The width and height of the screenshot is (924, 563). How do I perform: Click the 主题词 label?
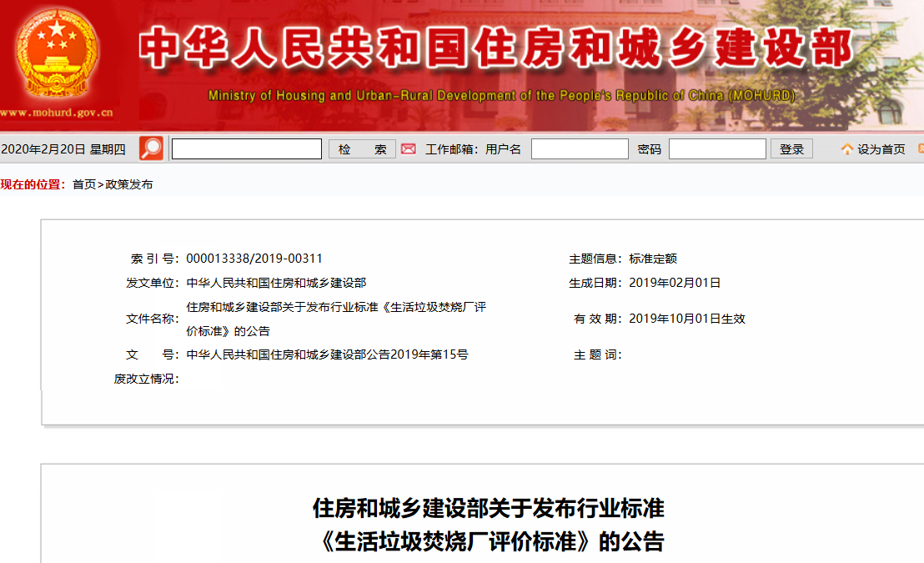598,354
